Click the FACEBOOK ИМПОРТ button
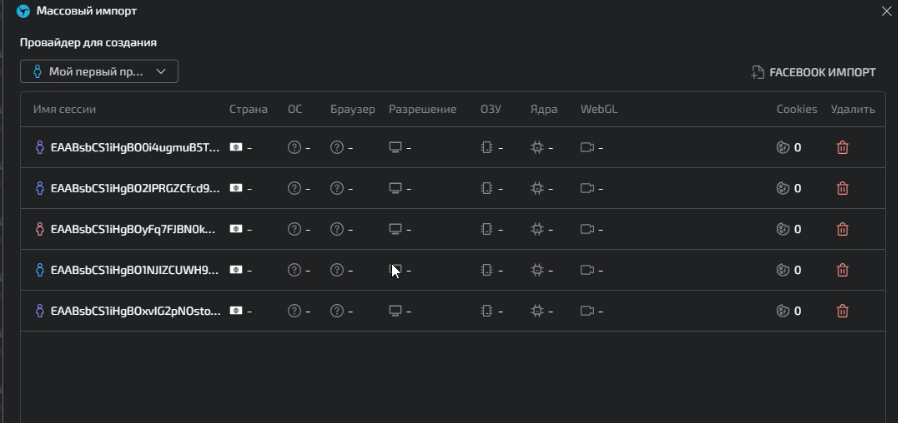 click(813, 72)
